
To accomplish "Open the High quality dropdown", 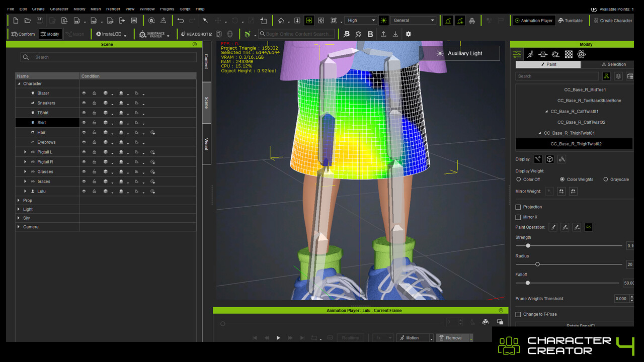I will click(361, 21).
